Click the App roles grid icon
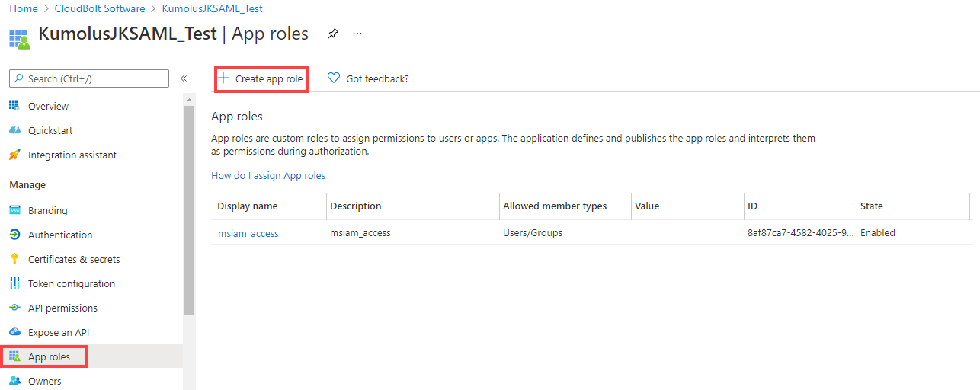 click(14, 356)
